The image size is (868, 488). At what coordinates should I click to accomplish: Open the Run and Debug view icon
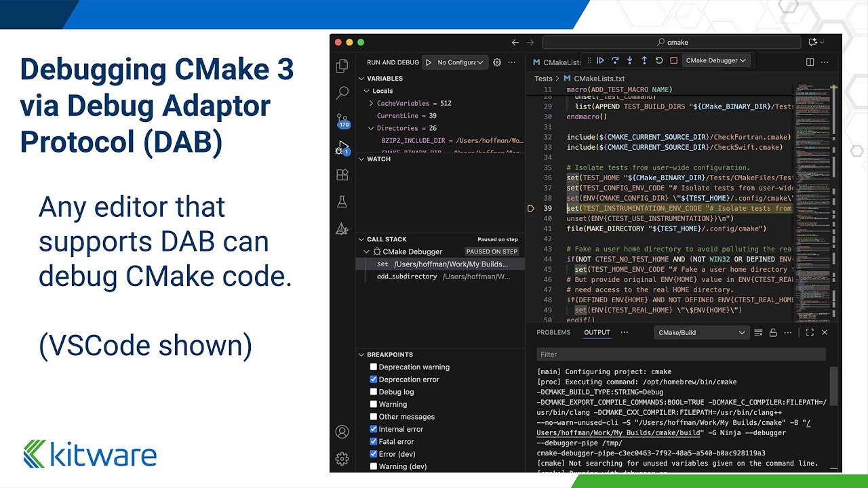[342, 148]
